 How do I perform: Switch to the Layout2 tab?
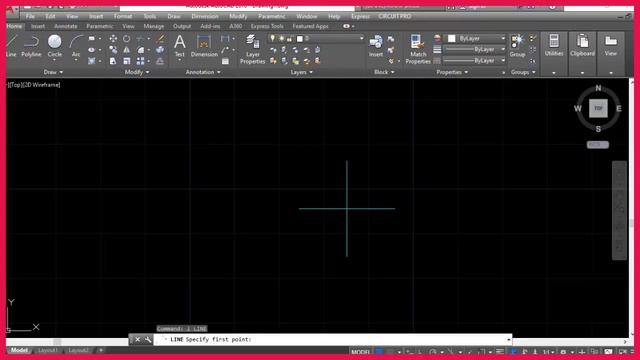point(78,350)
